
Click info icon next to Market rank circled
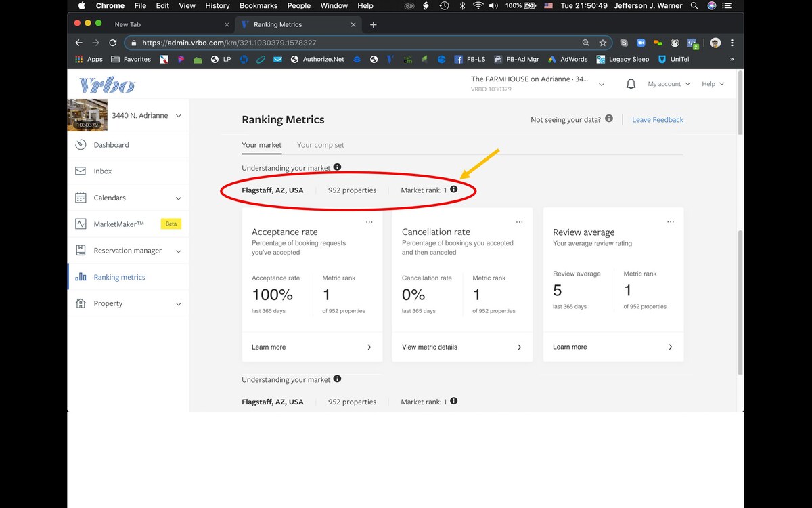[x=453, y=190]
